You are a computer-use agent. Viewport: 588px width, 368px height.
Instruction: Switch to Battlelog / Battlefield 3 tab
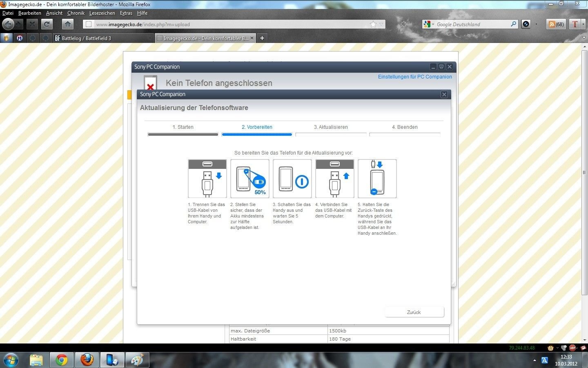103,38
